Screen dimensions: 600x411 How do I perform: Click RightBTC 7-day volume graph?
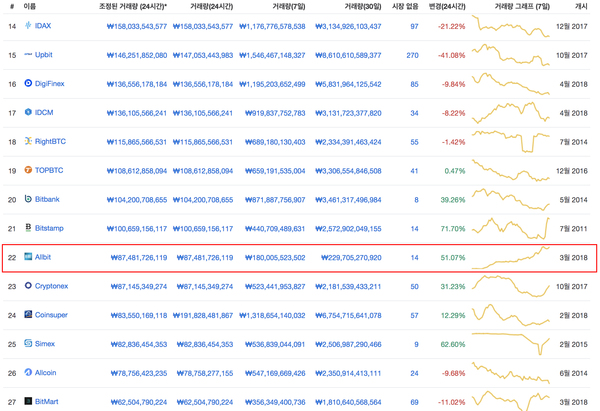[511, 141]
